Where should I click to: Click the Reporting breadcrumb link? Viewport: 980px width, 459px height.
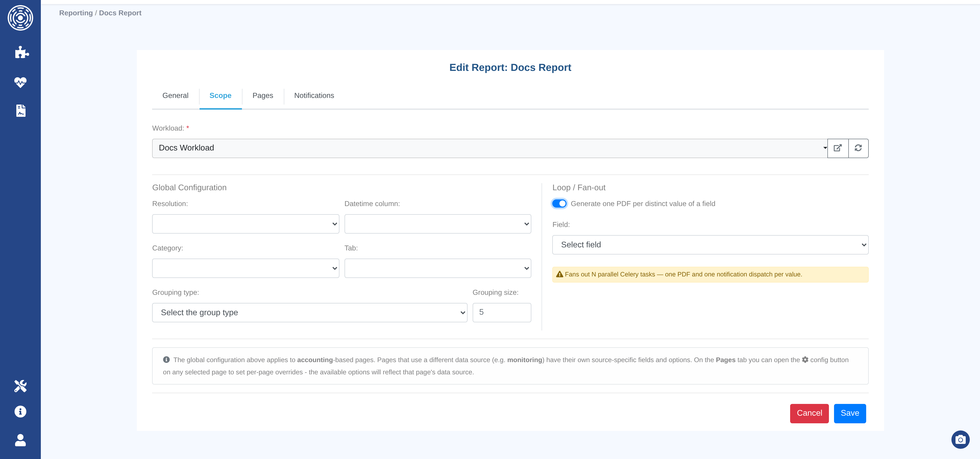coord(76,13)
